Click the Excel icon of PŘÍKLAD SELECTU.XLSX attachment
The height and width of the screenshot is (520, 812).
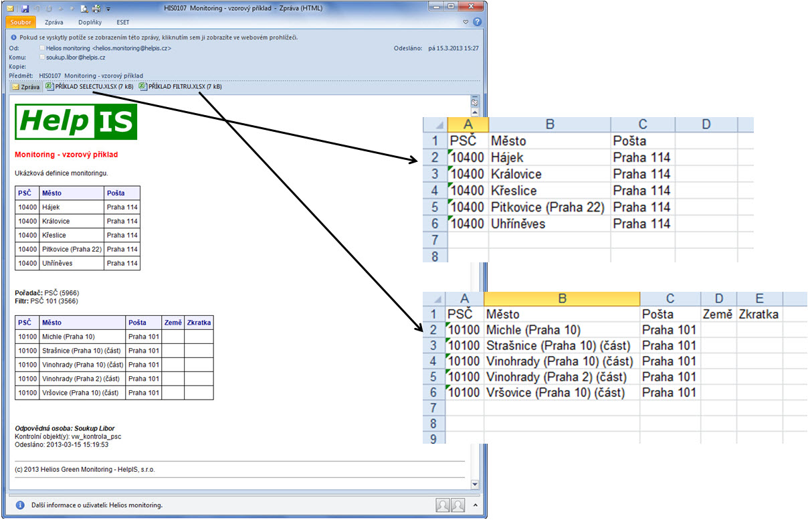click(49, 86)
